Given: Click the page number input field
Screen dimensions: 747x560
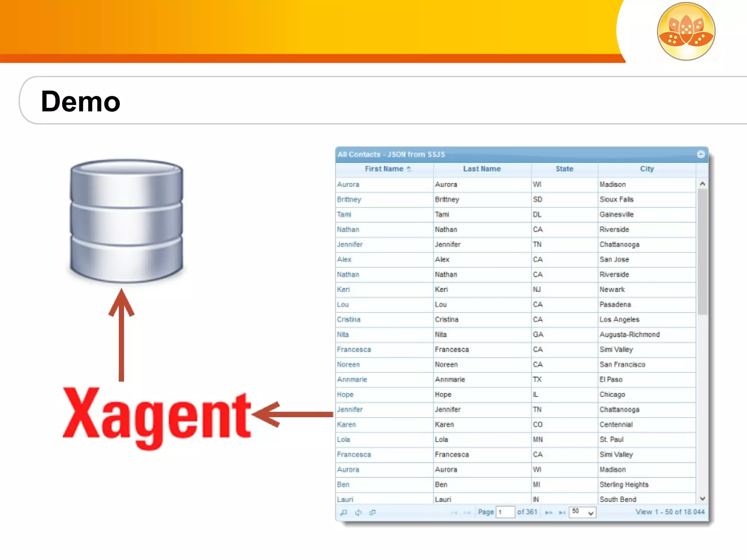Looking at the screenshot, I should click(x=505, y=512).
